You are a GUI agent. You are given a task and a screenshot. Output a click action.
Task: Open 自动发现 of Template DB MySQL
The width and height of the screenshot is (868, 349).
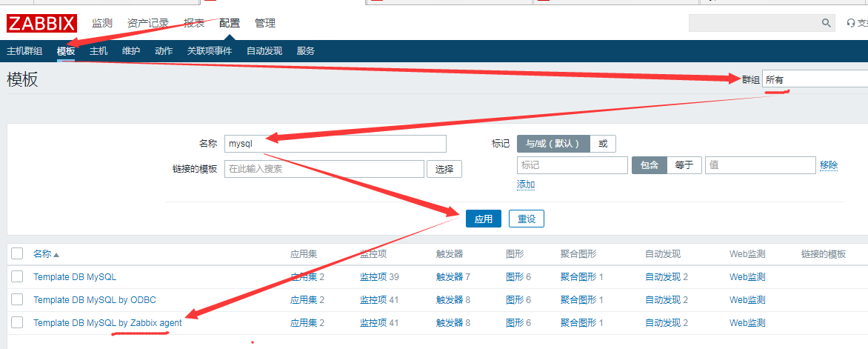(663, 277)
